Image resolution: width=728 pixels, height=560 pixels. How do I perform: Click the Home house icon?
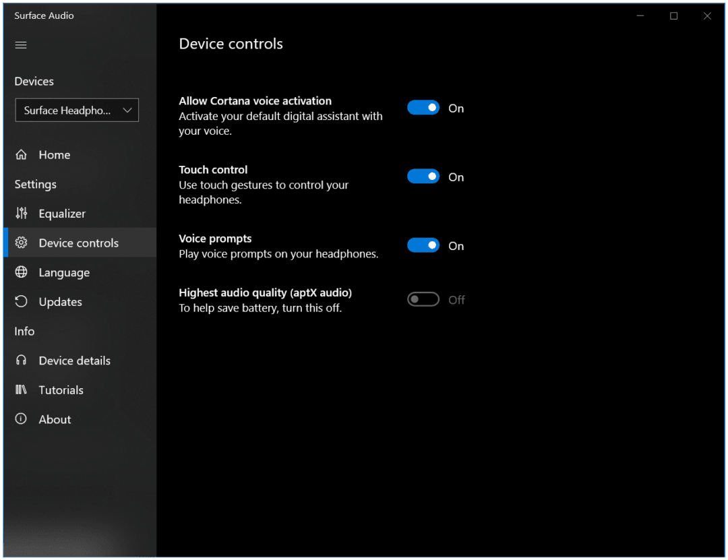tap(21, 154)
